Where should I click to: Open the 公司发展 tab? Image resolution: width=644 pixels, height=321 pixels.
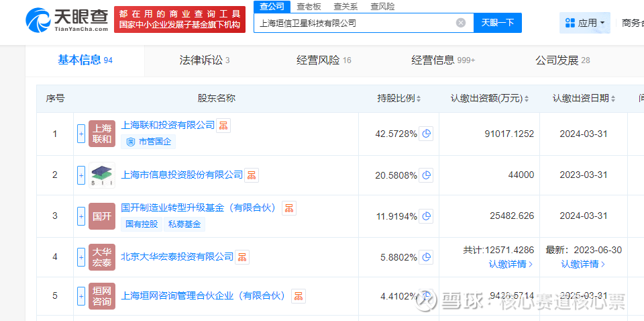[562, 60]
